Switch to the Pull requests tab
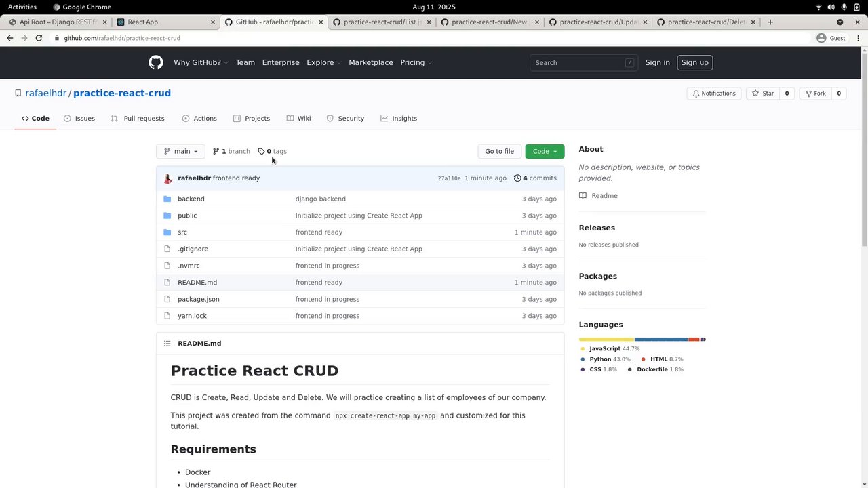 point(138,119)
